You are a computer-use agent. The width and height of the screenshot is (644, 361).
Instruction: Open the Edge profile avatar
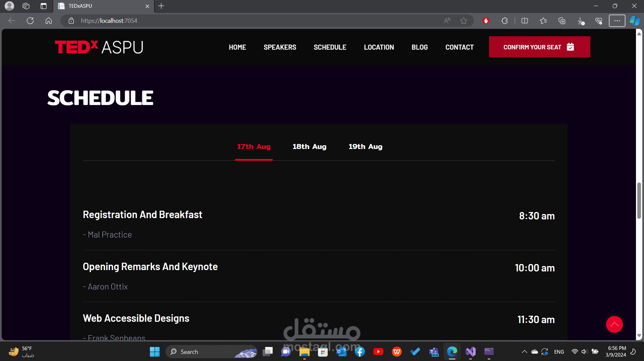coord(9,6)
